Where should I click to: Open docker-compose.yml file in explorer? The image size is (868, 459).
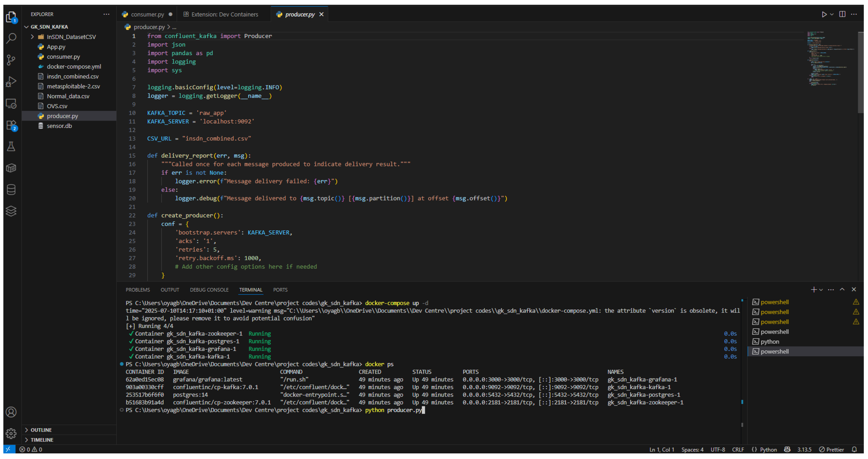click(x=73, y=66)
